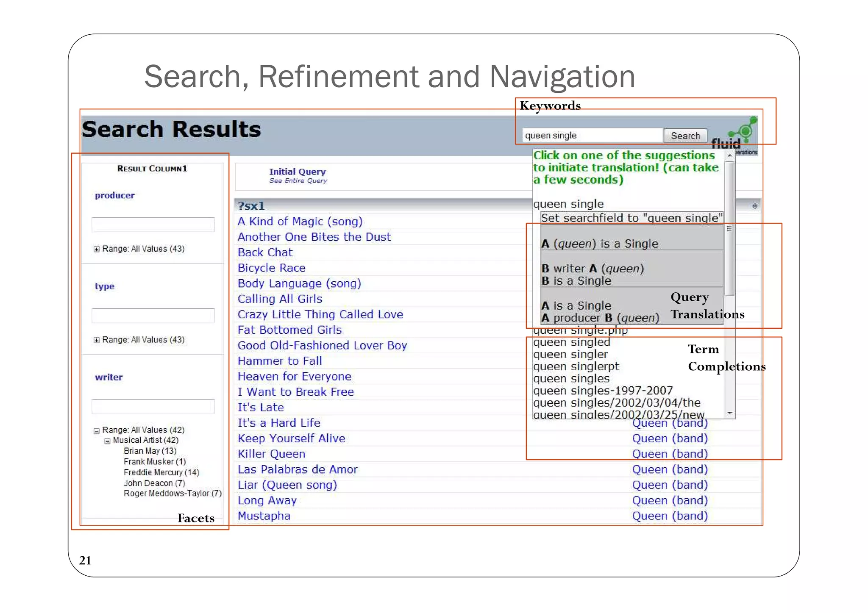
Task: Click the producer filter input box
Action: [153, 225]
